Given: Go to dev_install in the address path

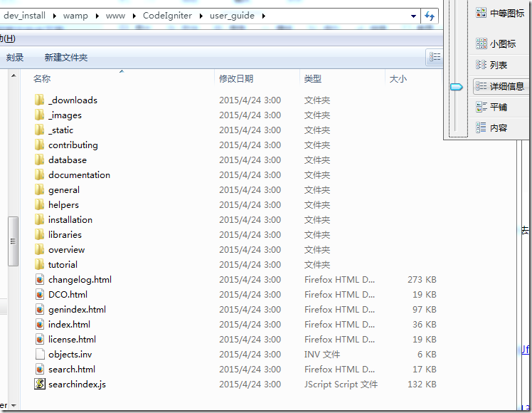Looking at the screenshot, I should [24, 16].
